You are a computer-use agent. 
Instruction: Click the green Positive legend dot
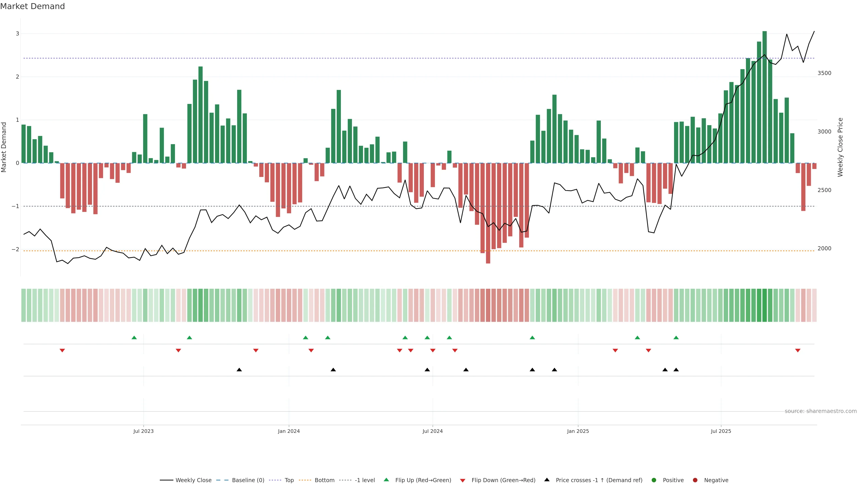654,480
